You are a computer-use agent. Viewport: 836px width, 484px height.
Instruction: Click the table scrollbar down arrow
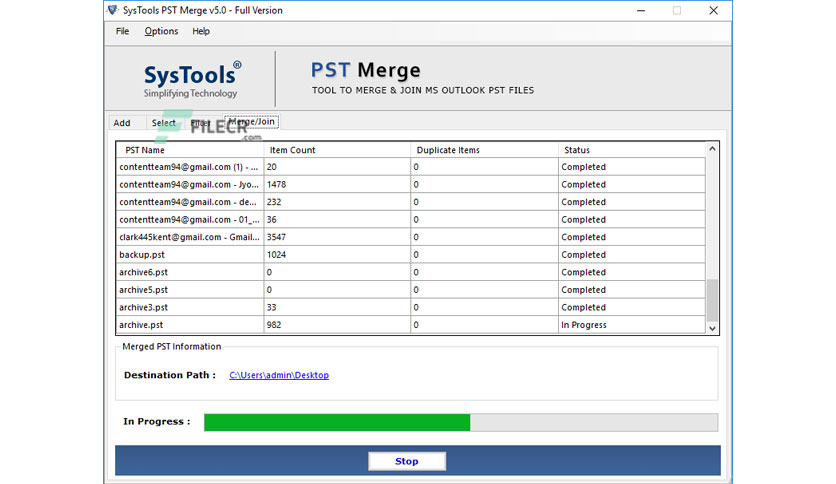pyautogui.click(x=712, y=328)
